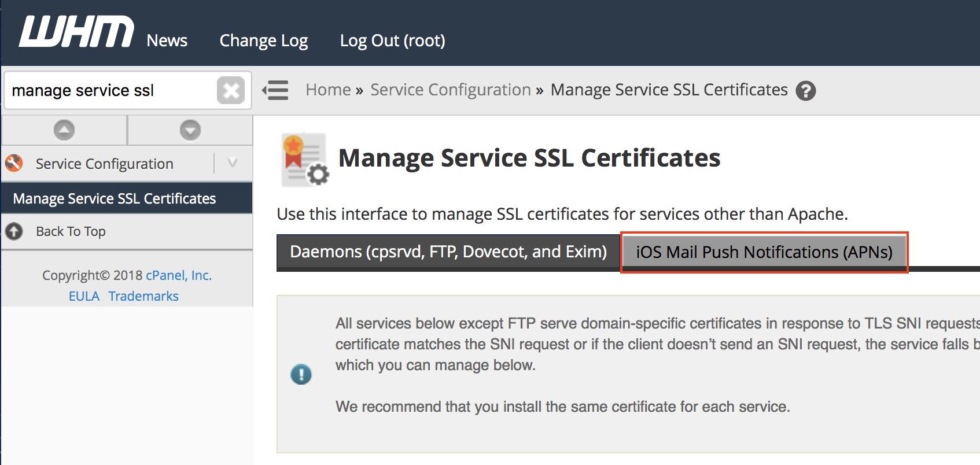Click the blue info exclamation icon
The height and width of the screenshot is (465, 980).
pos(301,374)
